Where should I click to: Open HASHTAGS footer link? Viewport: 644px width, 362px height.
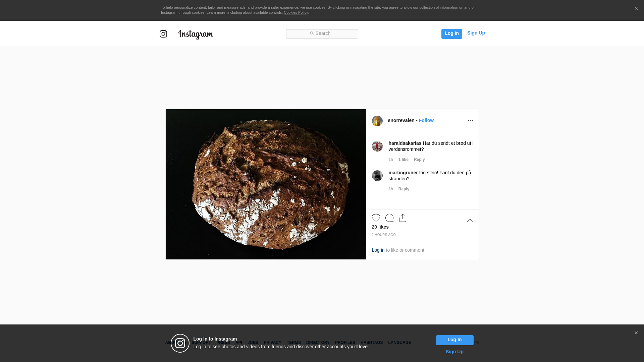(372, 343)
